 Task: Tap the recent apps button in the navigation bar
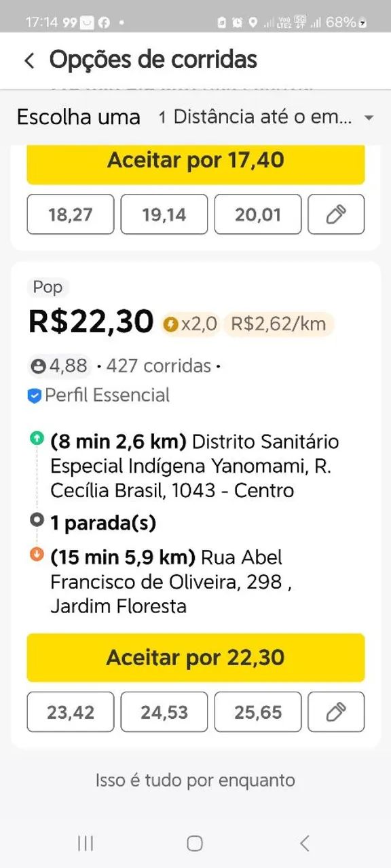pyautogui.click(x=84, y=844)
